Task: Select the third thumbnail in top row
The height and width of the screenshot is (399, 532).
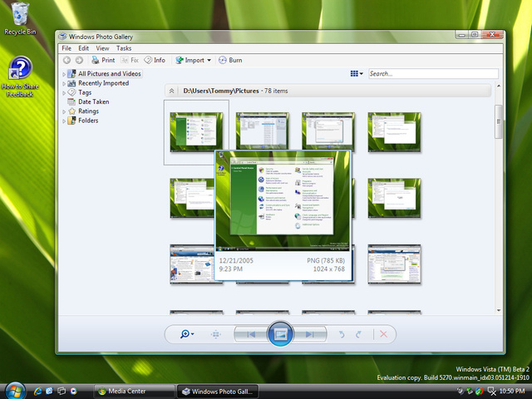Action: [328, 131]
